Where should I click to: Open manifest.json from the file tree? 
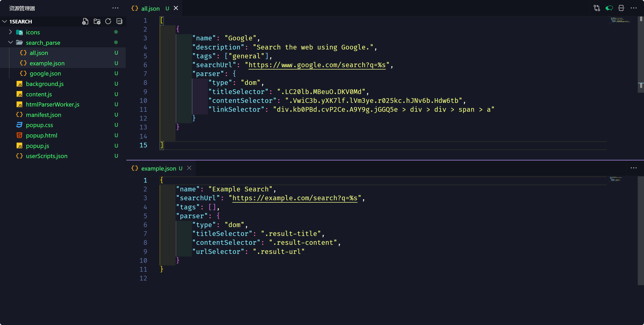click(43, 115)
